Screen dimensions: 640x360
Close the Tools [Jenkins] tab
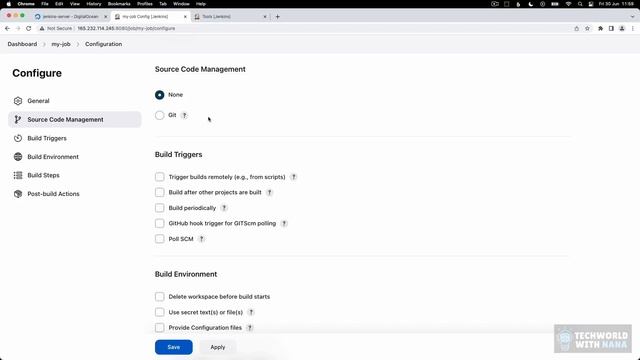click(x=265, y=17)
